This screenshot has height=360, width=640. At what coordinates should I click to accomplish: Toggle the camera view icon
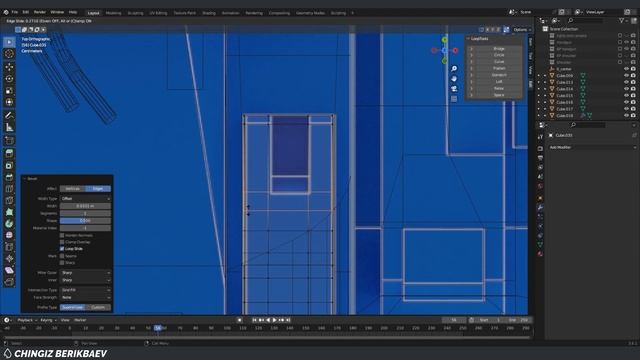pos(454,89)
